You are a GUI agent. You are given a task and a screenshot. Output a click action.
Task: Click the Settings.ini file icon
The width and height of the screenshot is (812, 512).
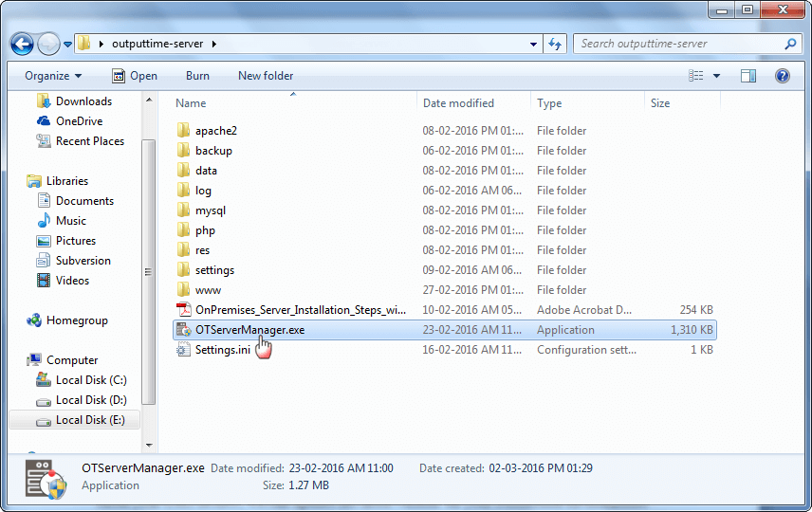183,350
